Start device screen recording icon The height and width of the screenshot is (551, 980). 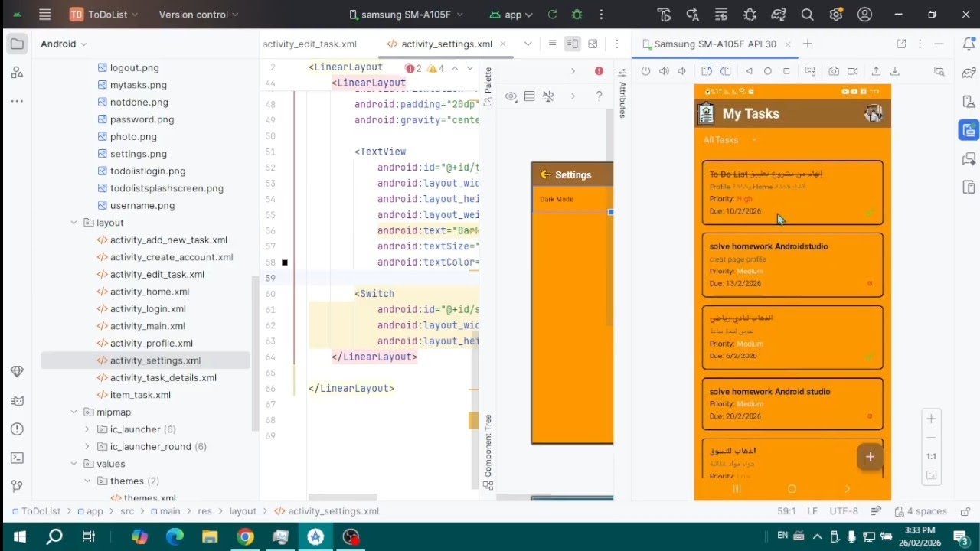(x=853, y=71)
